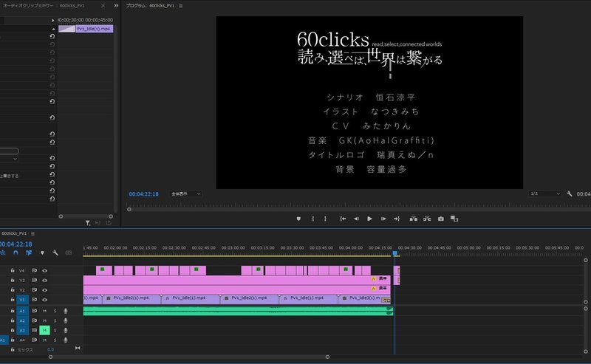
Task: Show/hide effect timeline view arrow
Action: click(x=52, y=20)
